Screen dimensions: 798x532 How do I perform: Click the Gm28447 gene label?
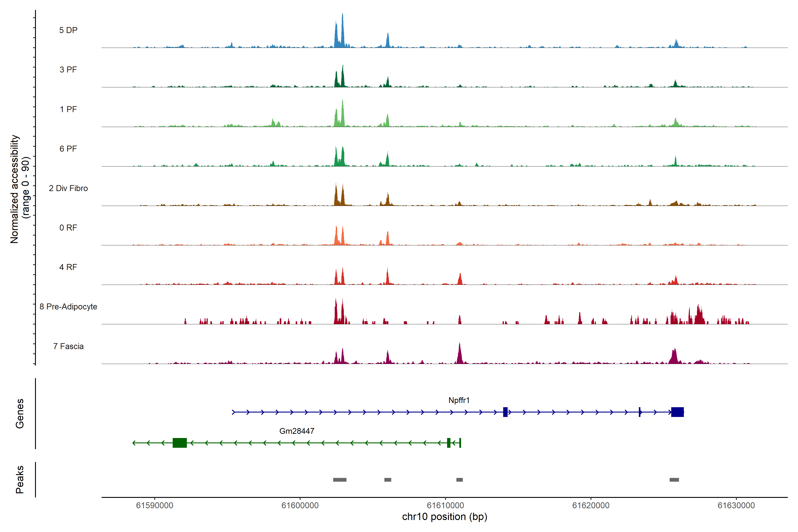tap(297, 431)
